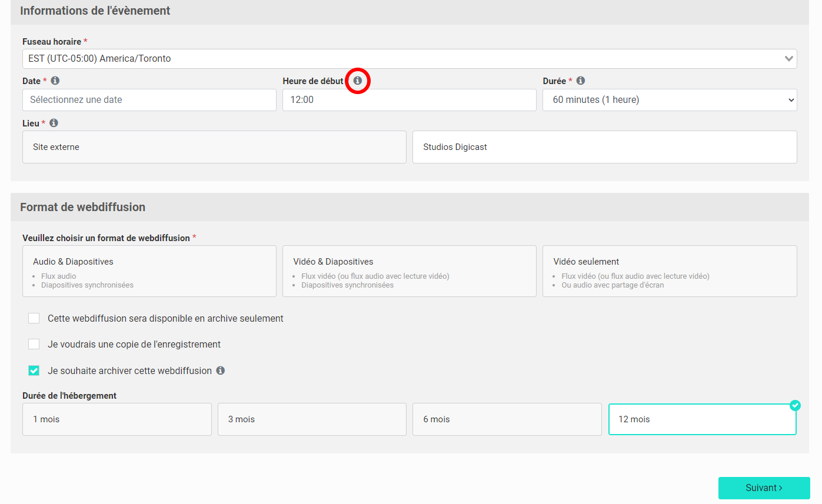The height and width of the screenshot is (504, 822).
Task: Click the Suivant button
Action: click(x=764, y=488)
